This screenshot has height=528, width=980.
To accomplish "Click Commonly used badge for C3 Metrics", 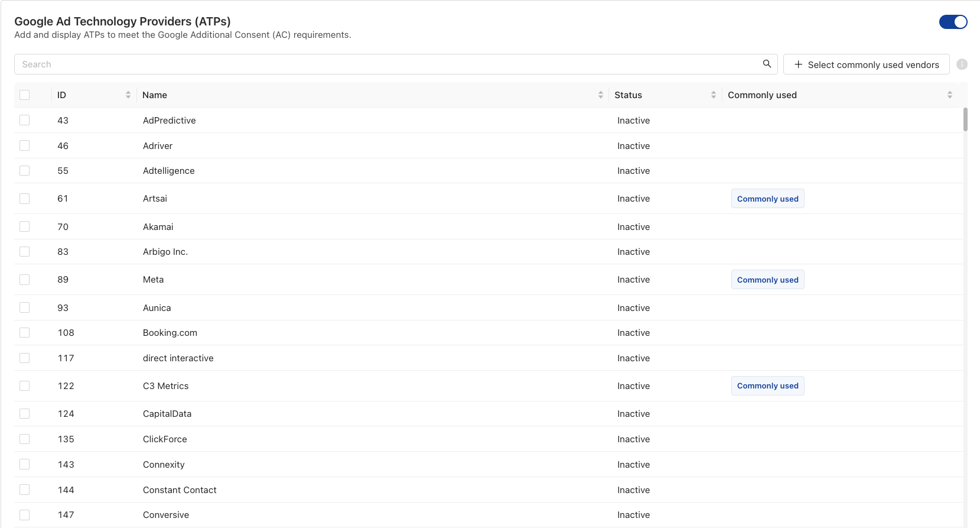I will [767, 386].
